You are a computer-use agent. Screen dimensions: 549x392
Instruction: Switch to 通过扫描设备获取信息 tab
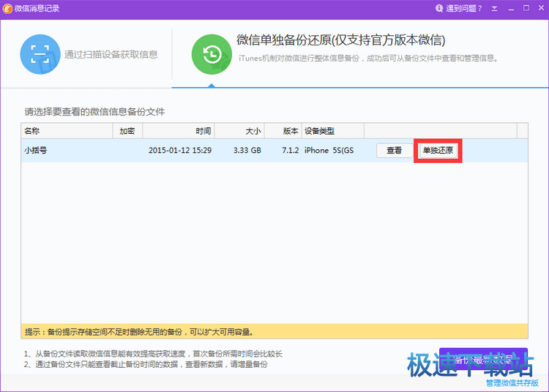[x=111, y=54]
